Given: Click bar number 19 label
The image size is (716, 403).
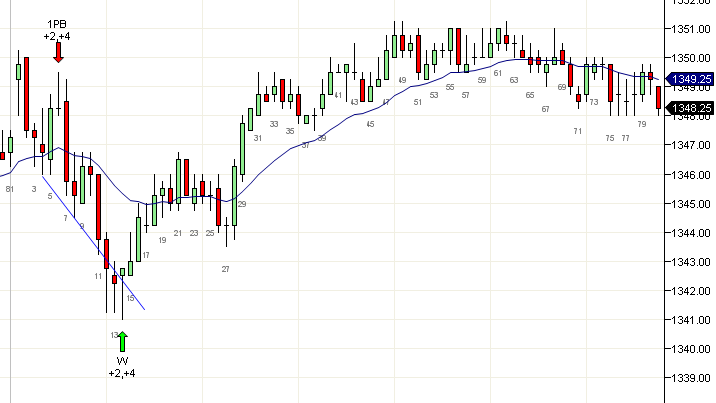Looking at the screenshot, I should point(163,241).
